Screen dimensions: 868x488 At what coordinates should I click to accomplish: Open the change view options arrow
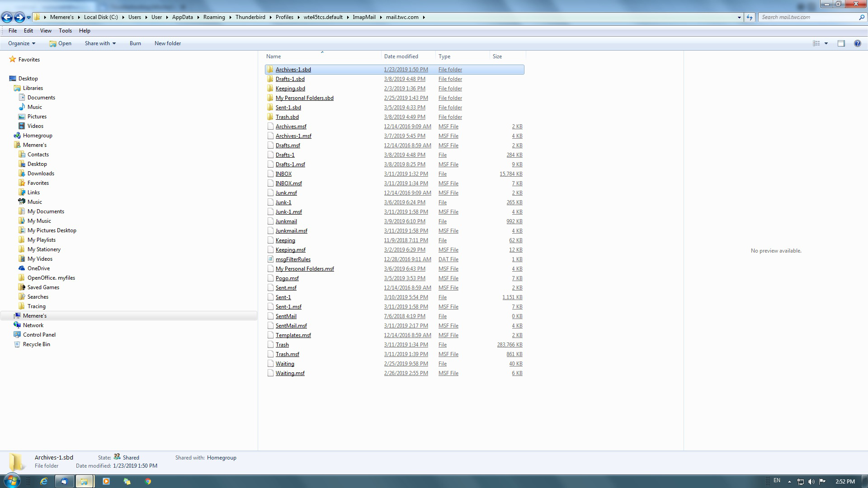(x=826, y=43)
